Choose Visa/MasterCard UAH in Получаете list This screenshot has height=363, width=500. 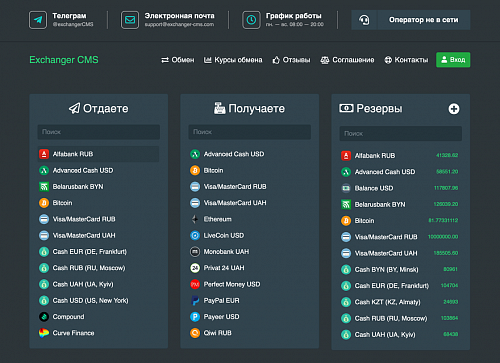coord(250,203)
